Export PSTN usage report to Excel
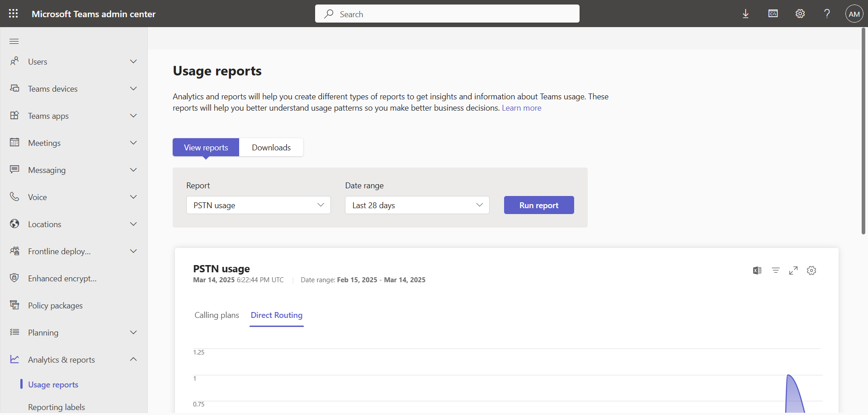Image resolution: width=868 pixels, height=415 pixels. [x=757, y=270]
